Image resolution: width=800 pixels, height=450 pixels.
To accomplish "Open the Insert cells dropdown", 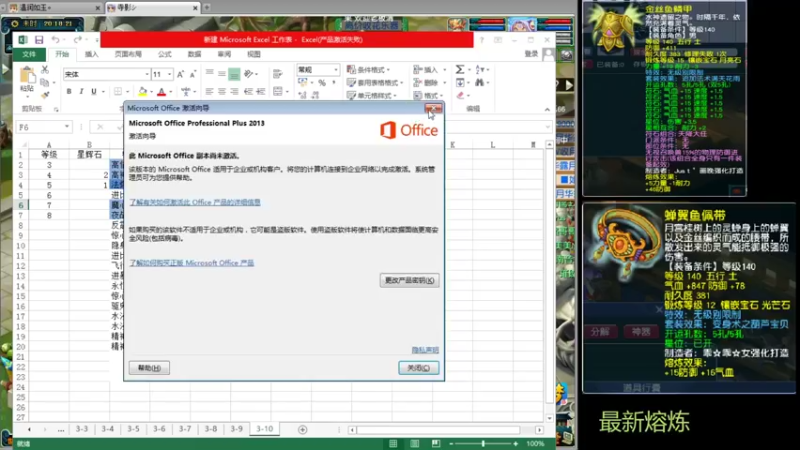I will 430,69.
